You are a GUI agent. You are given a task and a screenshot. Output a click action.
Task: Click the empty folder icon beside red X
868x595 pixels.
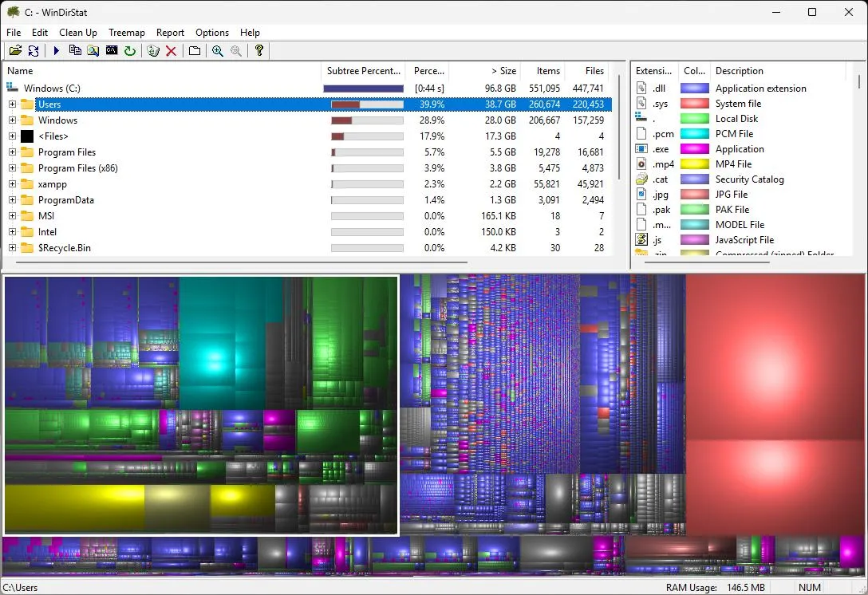click(x=195, y=51)
